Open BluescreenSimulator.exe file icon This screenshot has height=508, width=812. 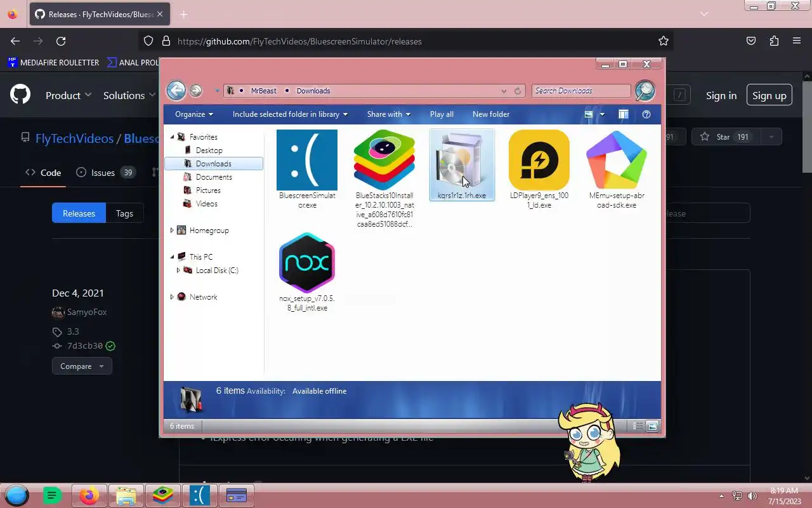[307, 160]
